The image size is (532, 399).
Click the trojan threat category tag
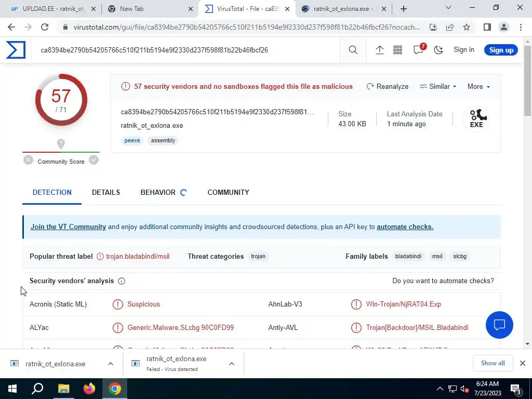258,257
